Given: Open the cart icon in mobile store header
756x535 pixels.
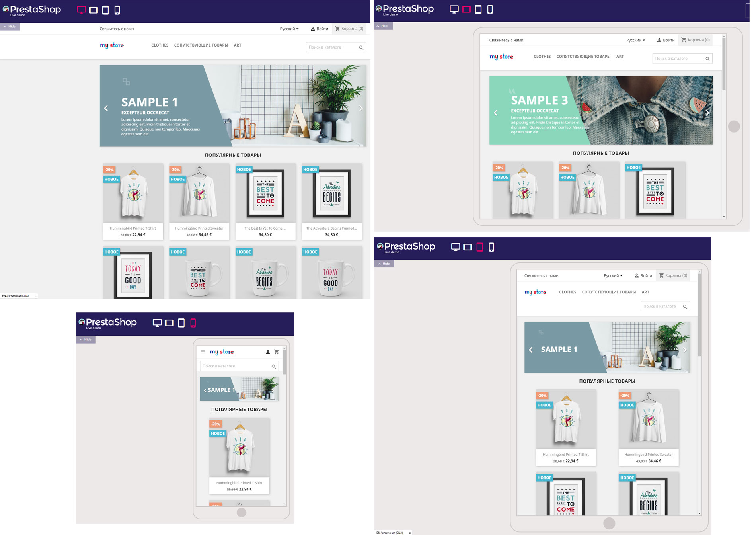Looking at the screenshot, I should coord(277,352).
